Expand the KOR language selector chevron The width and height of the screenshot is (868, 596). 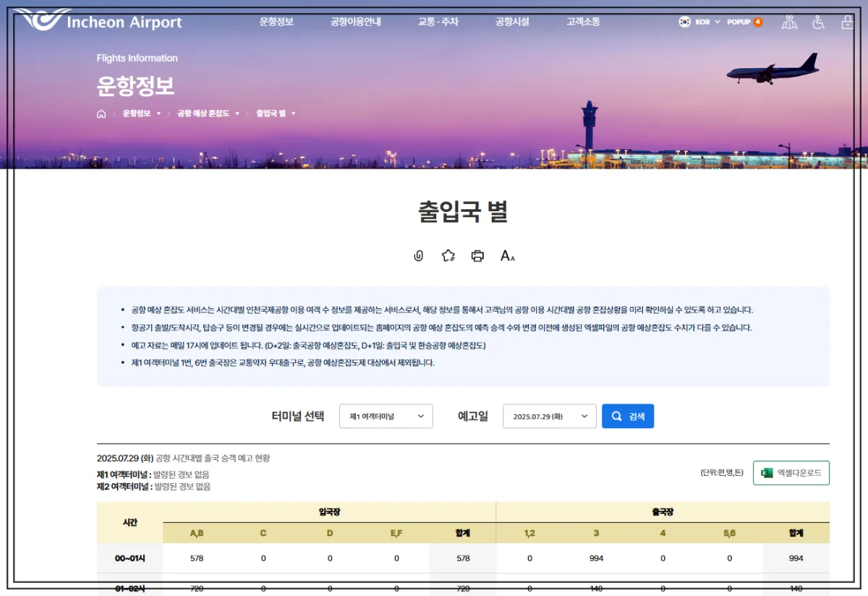717,22
